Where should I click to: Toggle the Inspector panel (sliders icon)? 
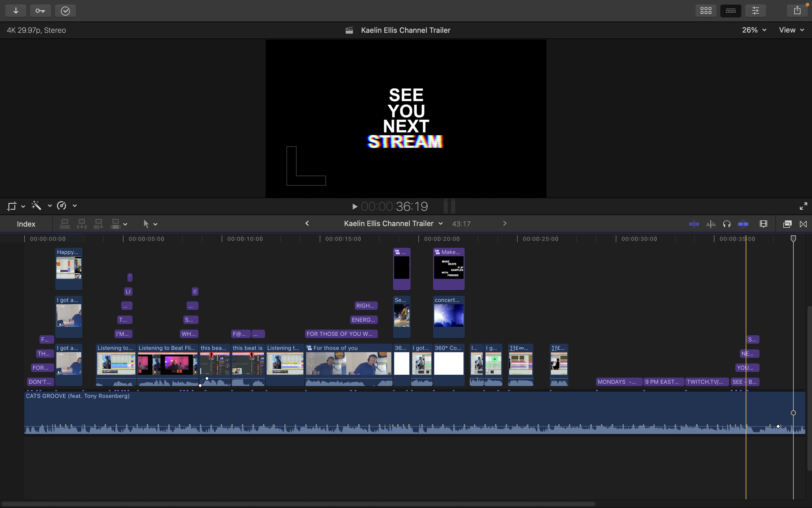point(755,10)
